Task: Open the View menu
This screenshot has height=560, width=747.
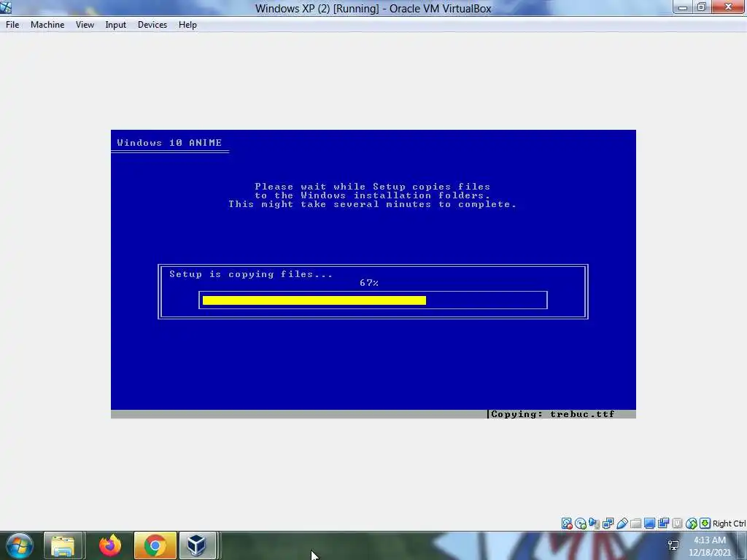Action: [85, 25]
